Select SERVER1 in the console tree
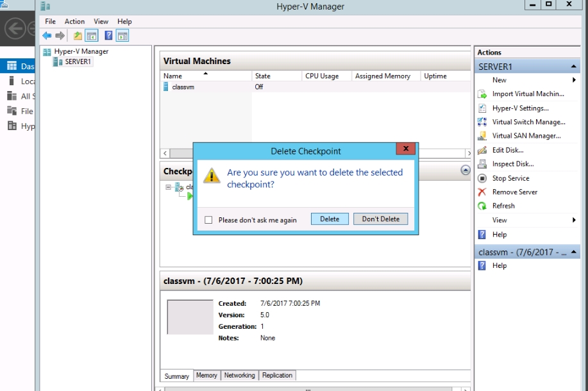Screen dimensions: 588x391 72,62
